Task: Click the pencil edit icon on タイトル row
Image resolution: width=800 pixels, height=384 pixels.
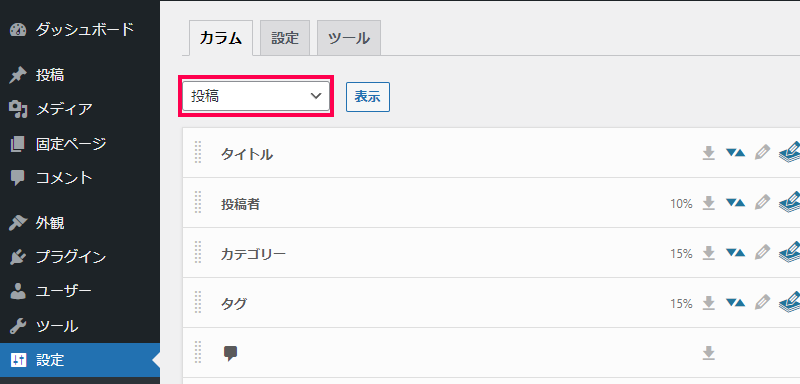Action: (x=762, y=153)
